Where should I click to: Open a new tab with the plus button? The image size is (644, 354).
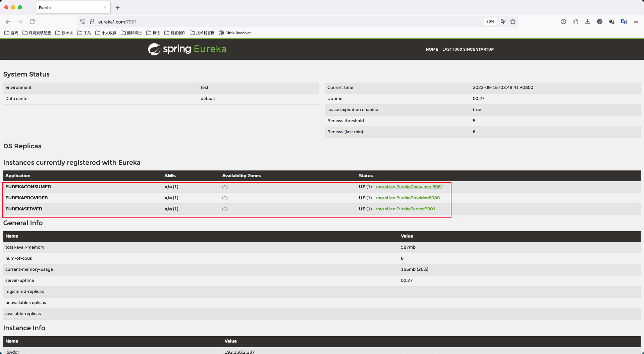pos(117,7)
